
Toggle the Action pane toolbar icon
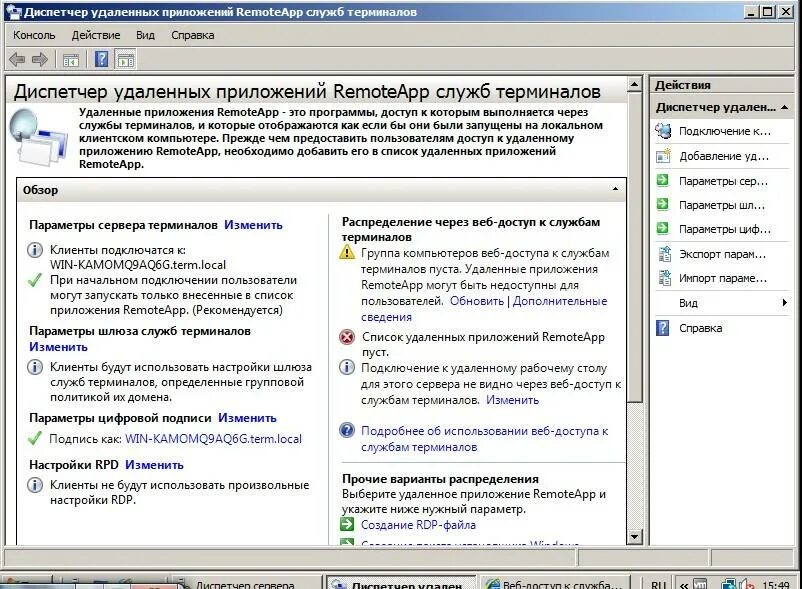point(126,60)
